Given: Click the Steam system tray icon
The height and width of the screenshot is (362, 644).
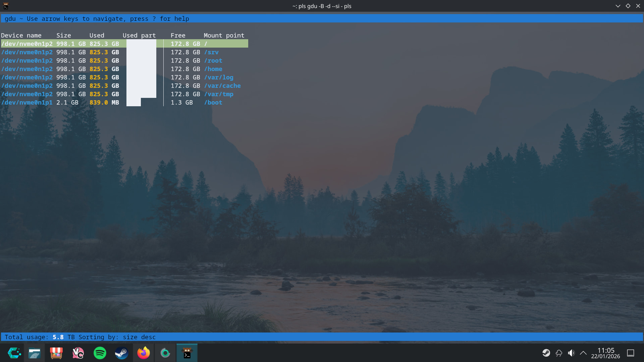Looking at the screenshot, I should point(546,353).
